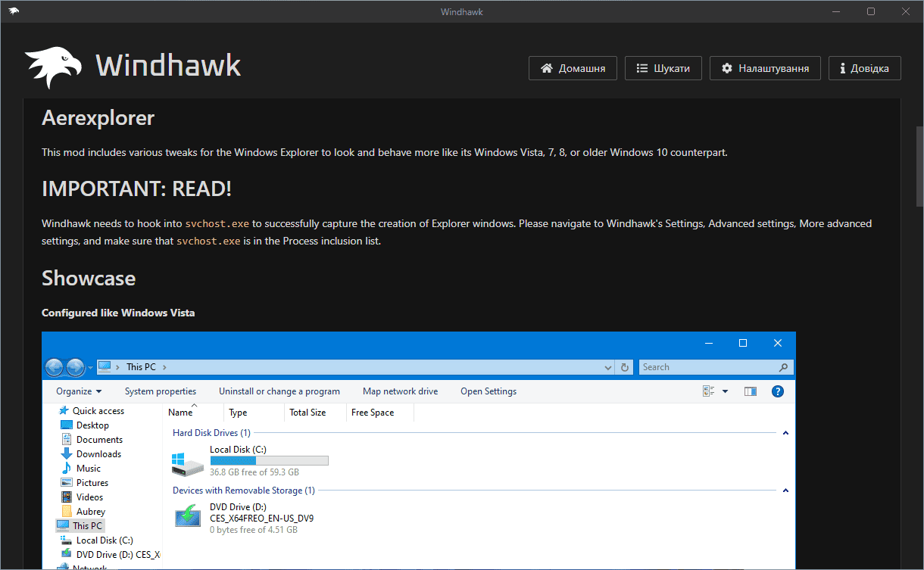This screenshot has height=570, width=924.
Task: Click the computer icon in the address bar
Action: click(x=105, y=367)
